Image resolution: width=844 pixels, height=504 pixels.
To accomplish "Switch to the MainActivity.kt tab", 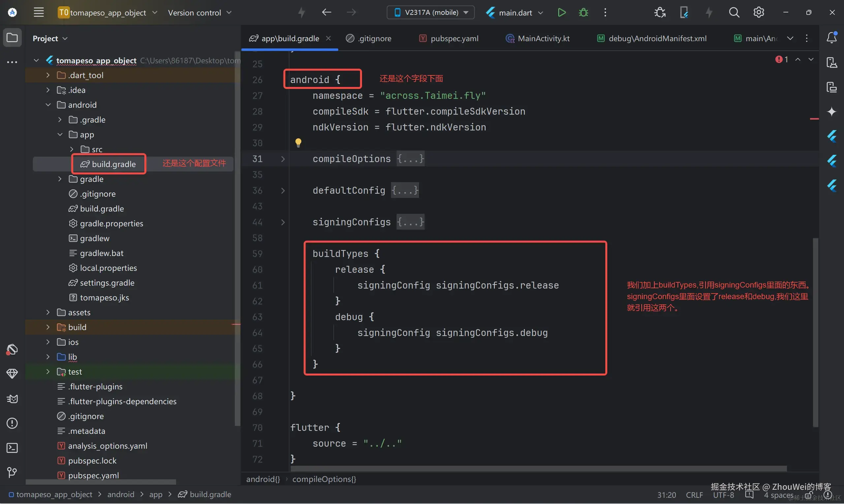I will [543, 39].
